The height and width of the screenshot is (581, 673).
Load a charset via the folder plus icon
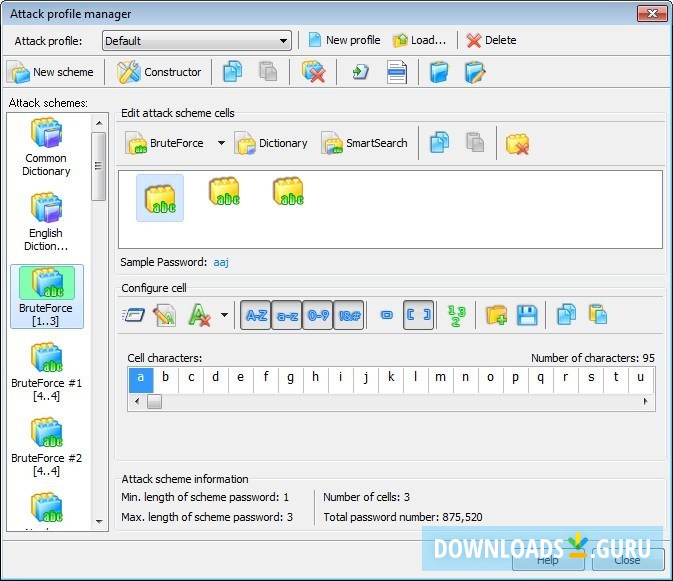tap(496, 315)
